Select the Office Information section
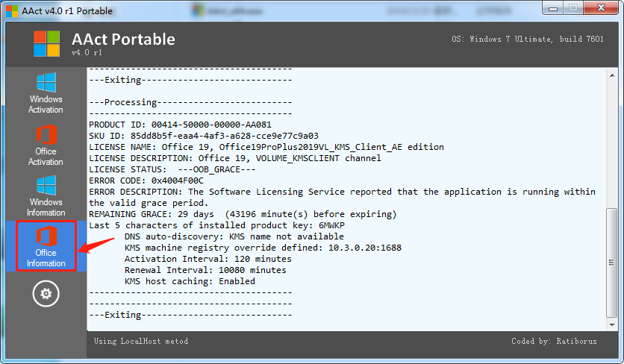This screenshot has width=624, height=364. [46, 246]
